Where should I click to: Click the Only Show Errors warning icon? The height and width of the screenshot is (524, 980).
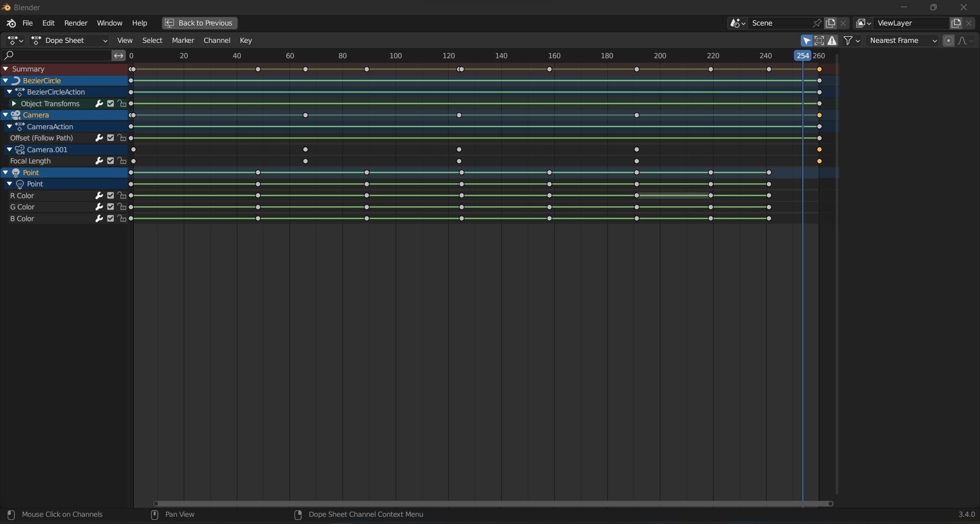(832, 41)
